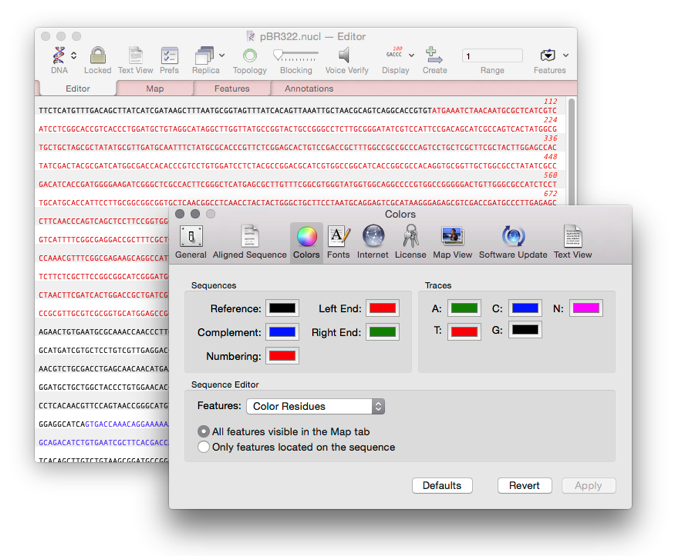This screenshot has height=556, width=682.
Task: Click the Revert button
Action: tap(524, 485)
